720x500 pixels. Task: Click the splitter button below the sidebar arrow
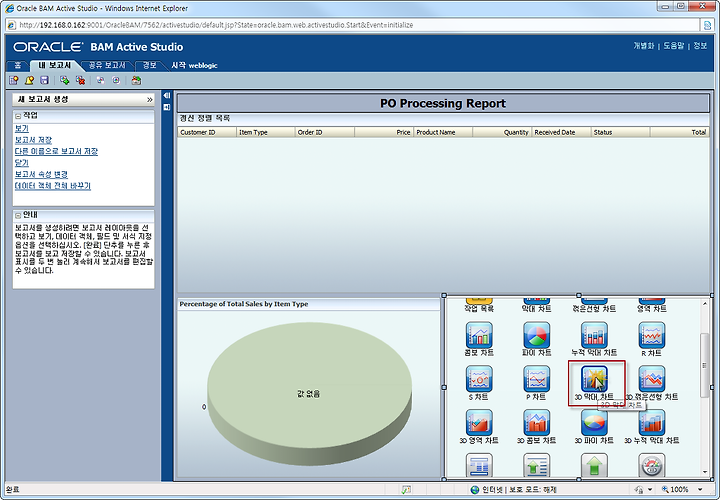167,107
